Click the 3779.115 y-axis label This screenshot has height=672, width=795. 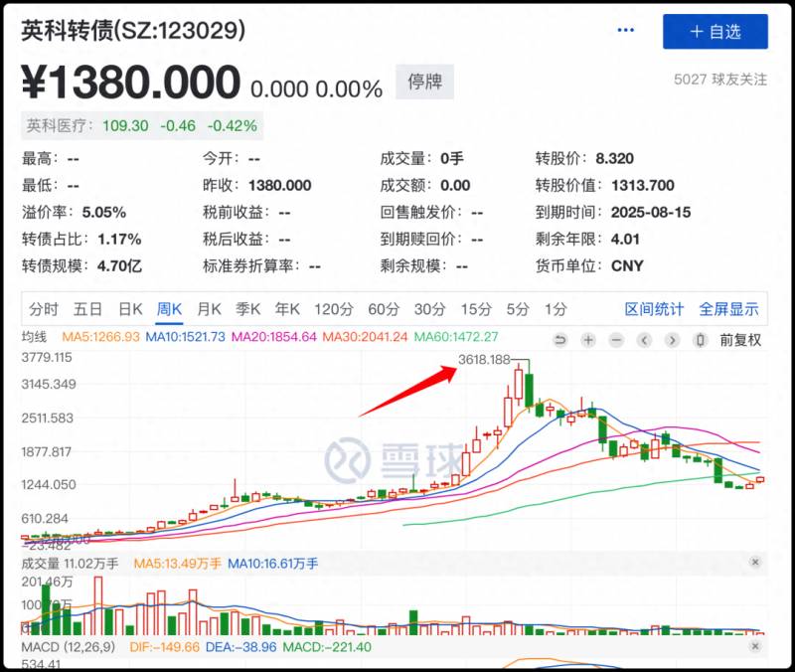pos(47,358)
